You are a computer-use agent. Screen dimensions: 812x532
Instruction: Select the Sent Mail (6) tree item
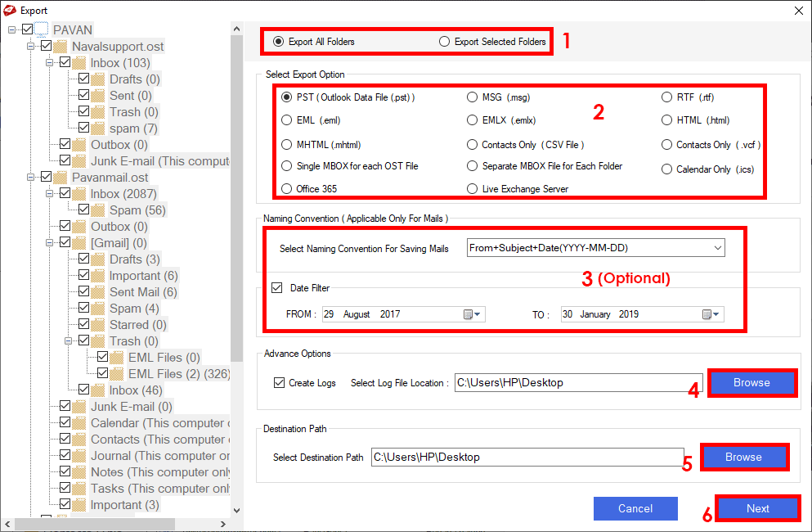pyautogui.click(x=142, y=292)
